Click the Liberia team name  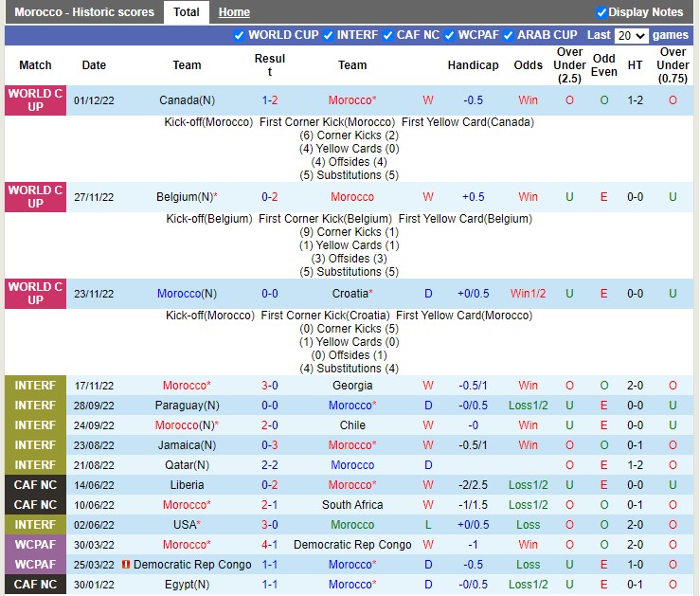pyautogui.click(x=187, y=485)
